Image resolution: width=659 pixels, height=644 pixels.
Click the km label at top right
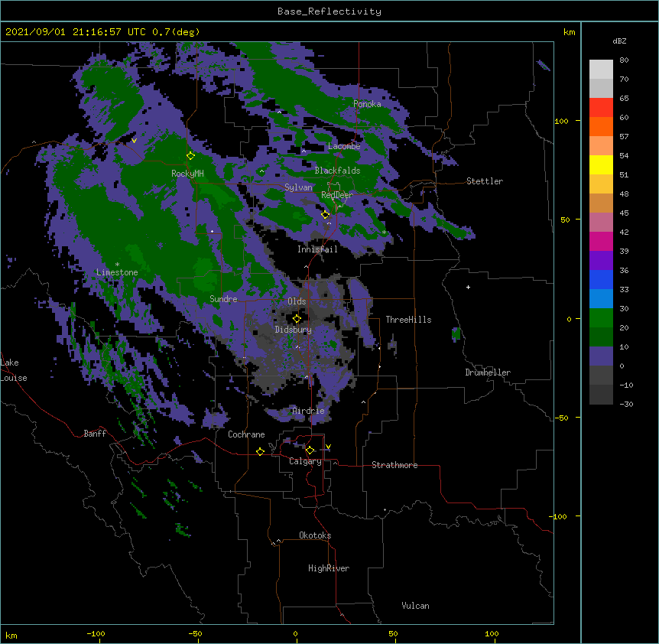[569, 32]
